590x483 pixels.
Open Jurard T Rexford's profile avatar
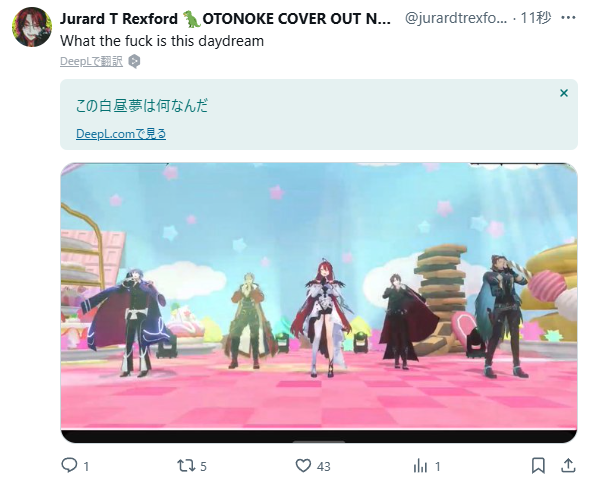click(x=32, y=27)
